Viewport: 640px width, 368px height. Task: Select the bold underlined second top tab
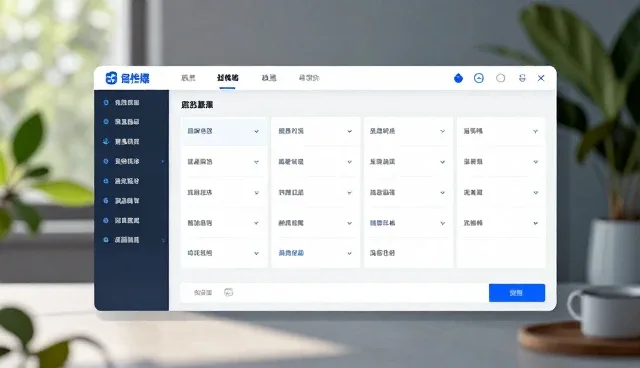[228, 78]
